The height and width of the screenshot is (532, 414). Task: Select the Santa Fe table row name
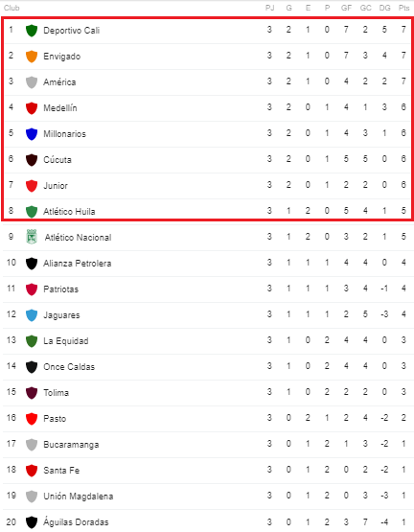pos(61,471)
